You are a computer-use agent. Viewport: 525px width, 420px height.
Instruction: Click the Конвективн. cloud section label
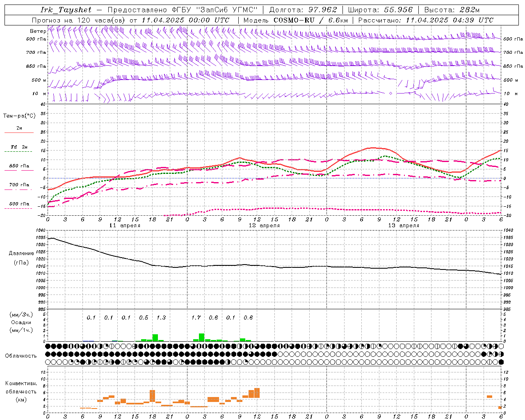tap(21, 383)
